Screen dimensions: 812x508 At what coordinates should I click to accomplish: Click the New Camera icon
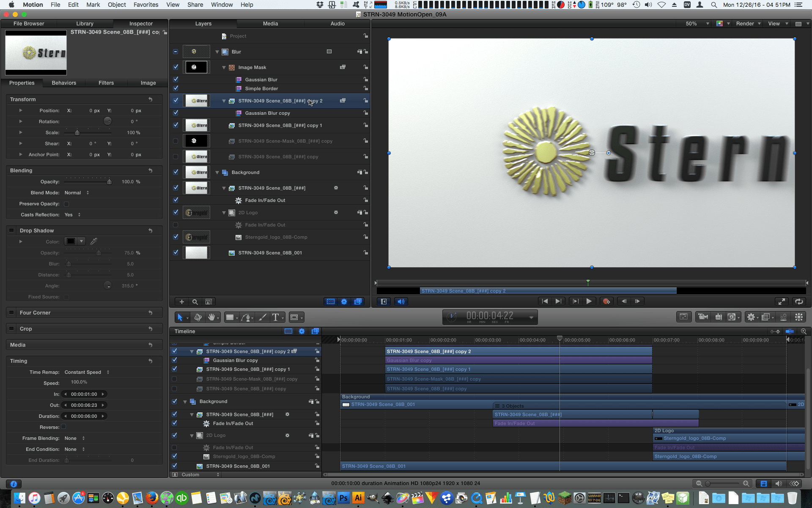(x=703, y=317)
